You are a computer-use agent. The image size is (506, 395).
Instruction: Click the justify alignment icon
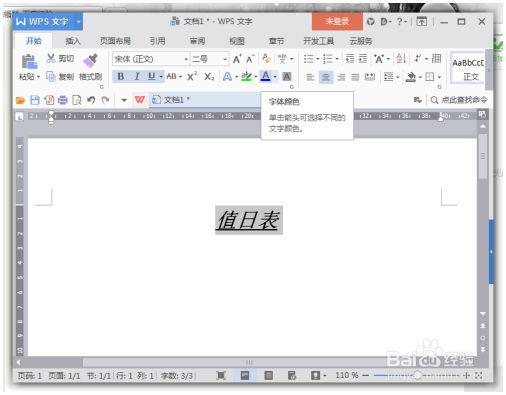tap(355, 77)
